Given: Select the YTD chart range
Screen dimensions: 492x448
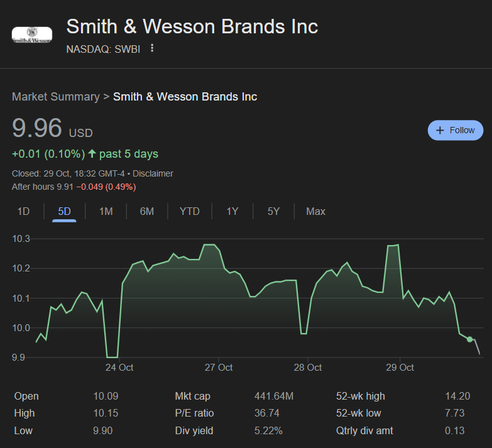Looking at the screenshot, I should coord(190,212).
